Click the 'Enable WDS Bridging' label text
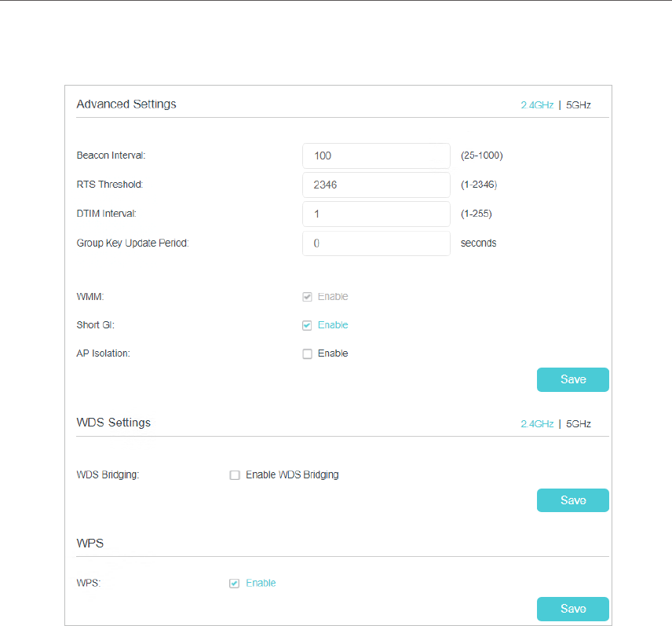The height and width of the screenshot is (626, 672). point(292,475)
